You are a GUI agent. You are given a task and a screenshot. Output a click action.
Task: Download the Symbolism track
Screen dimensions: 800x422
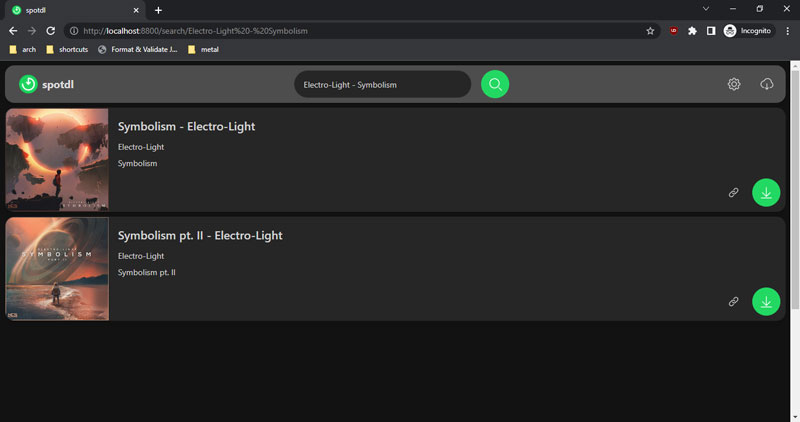(766, 192)
